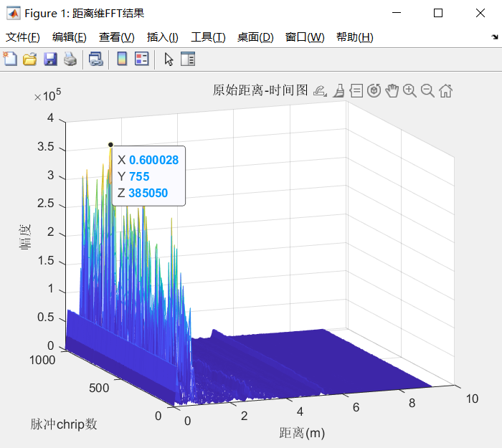Activate the data brush tool

click(x=338, y=91)
